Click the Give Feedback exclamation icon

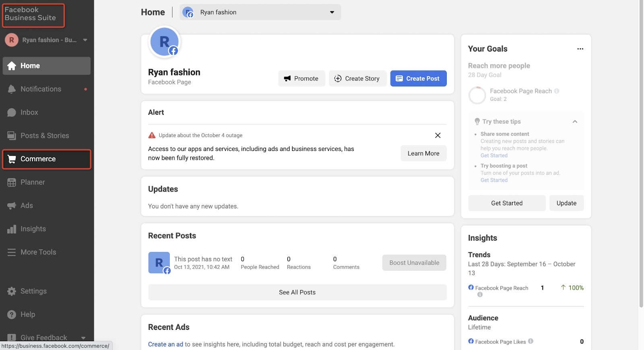pos(12,338)
